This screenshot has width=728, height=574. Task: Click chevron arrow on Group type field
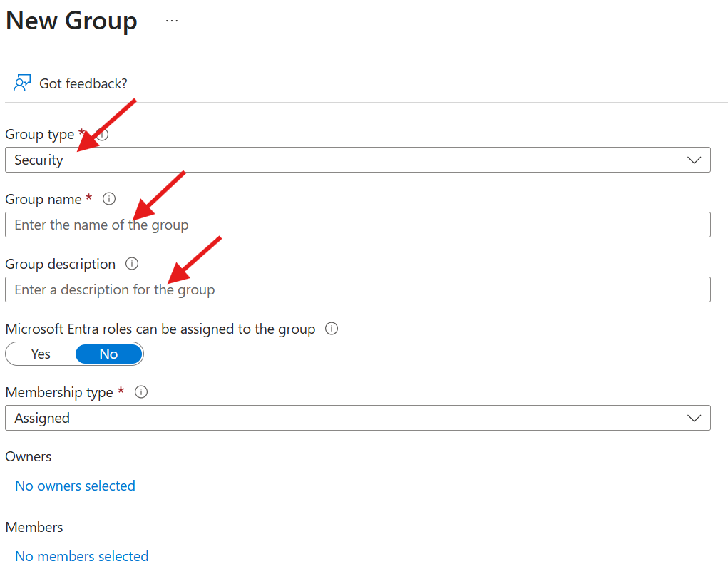pos(694,160)
